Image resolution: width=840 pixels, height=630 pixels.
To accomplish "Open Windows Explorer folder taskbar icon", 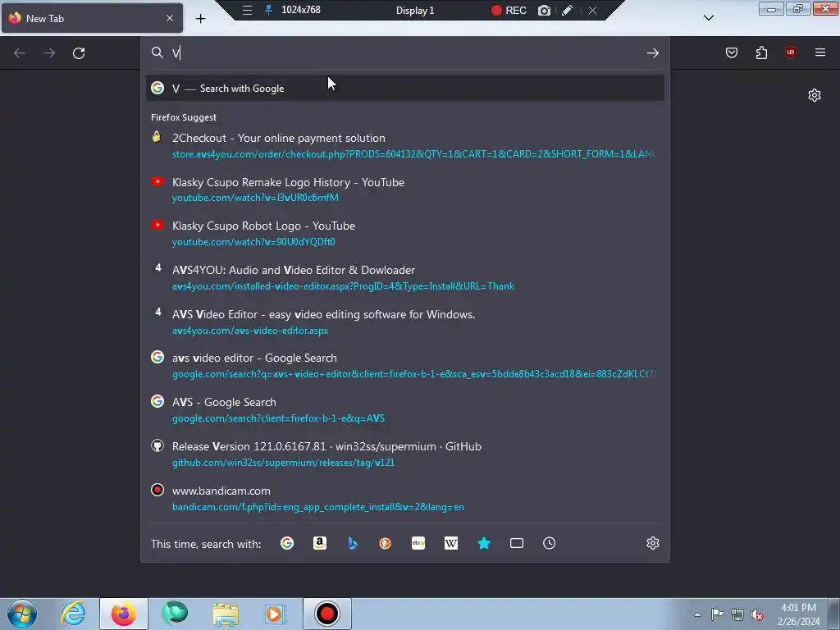I will pyautogui.click(x=226, y=614).
